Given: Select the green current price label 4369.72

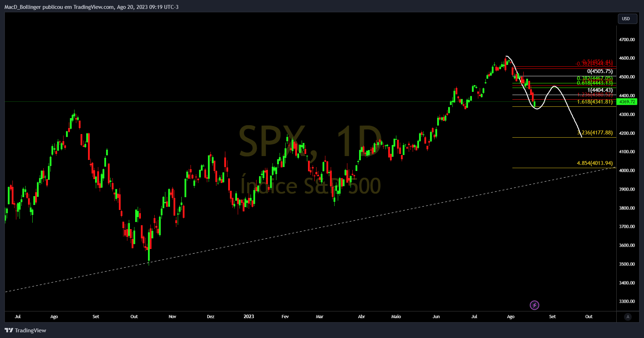Looking at the screenshot, I should pos(627,102).
